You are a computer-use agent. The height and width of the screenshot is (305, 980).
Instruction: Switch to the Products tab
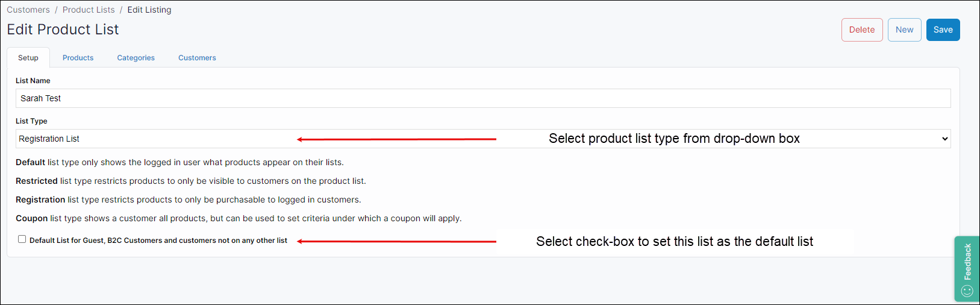78,58
